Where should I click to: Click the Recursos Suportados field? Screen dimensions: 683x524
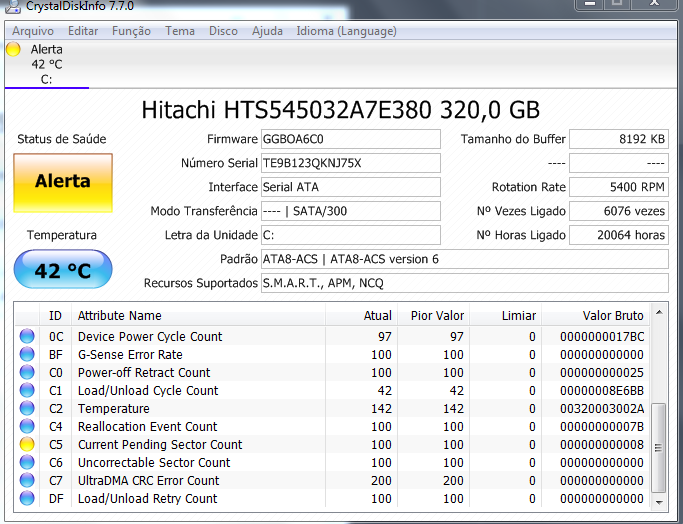coord(465,283)
